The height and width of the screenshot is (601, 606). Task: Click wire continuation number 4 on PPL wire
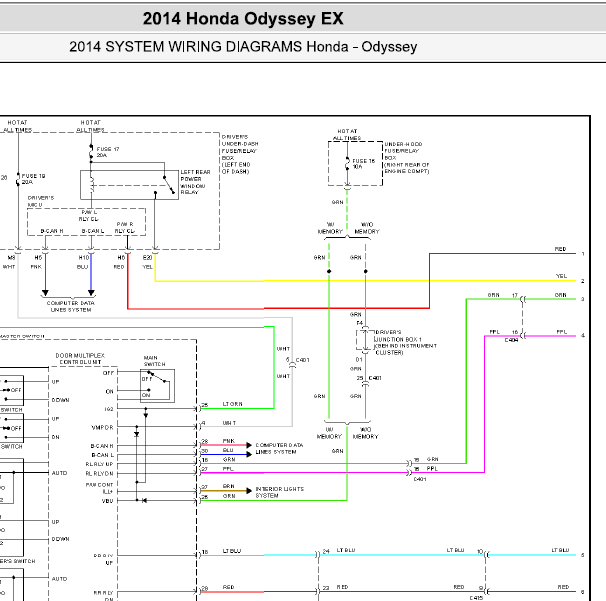click(583, 335)
